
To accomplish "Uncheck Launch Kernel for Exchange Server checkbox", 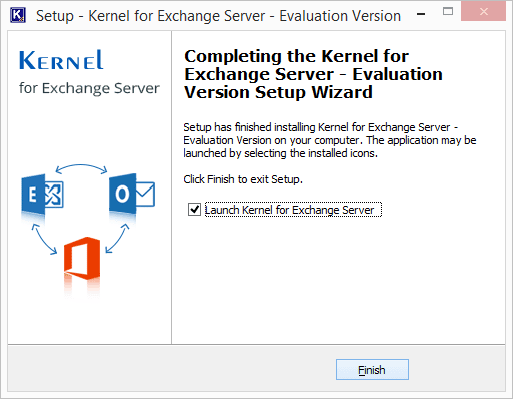I will point(194,210).
